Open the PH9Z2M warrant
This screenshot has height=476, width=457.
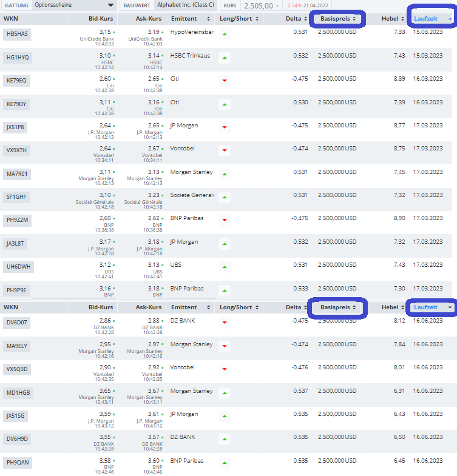click(18, 220)
